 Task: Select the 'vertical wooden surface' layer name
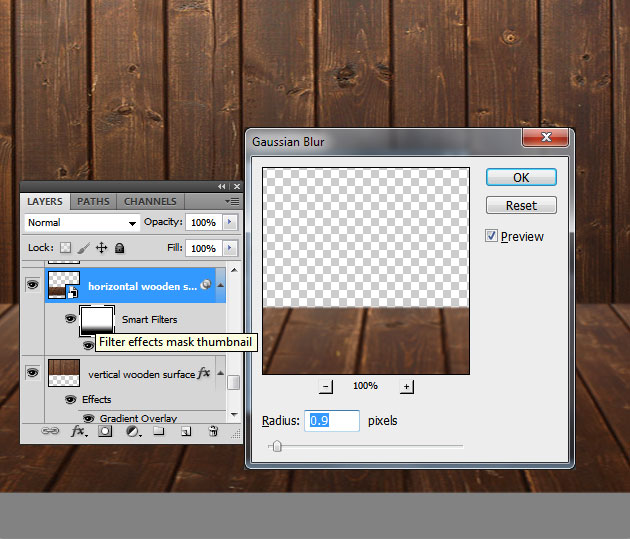pos(141,374)
